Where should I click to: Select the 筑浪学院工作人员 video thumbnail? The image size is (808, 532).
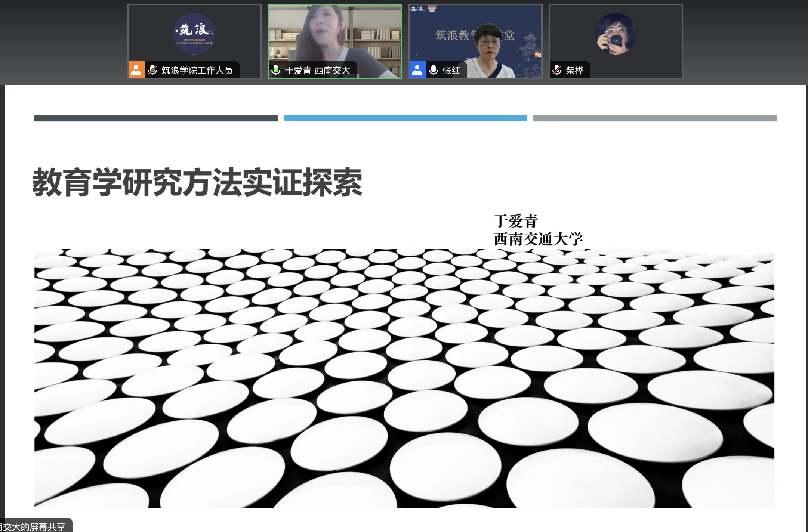[x=194, y=41]
